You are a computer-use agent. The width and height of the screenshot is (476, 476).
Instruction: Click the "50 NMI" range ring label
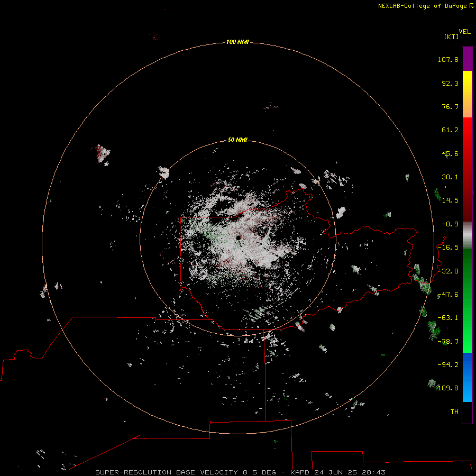pos(237,140)
